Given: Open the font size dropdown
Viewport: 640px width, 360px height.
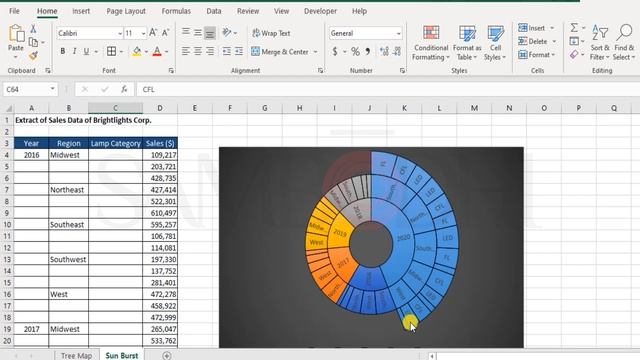Looking at the screenshot, I should [143, 33].
